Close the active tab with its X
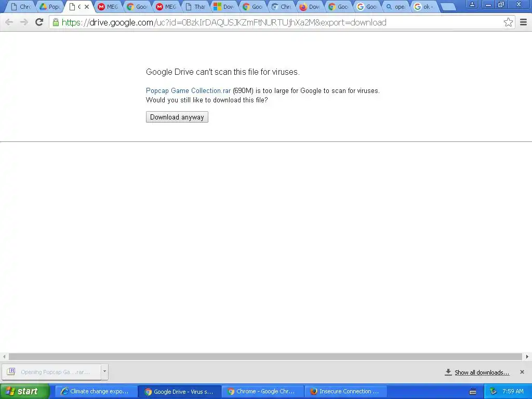The height and width of the screenshot is (399, 532). 87,6
